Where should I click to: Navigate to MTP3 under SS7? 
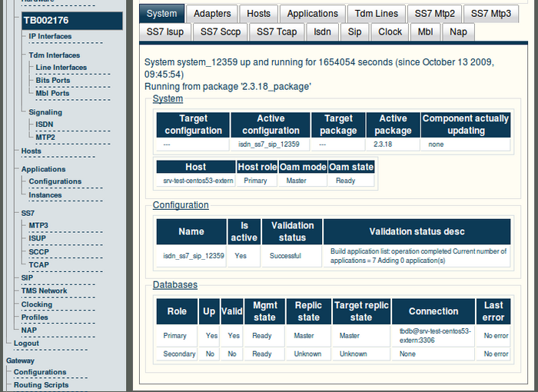tap(38, 225)
